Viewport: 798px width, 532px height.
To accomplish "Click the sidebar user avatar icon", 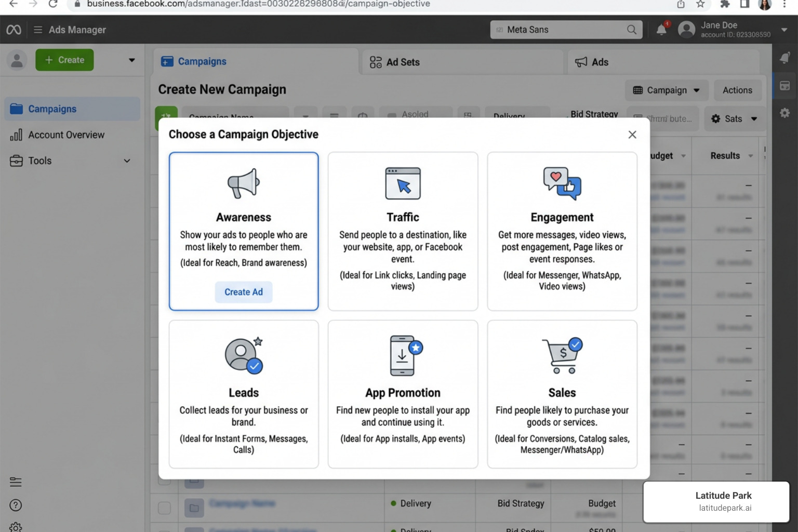I will [x=17, y=60].
